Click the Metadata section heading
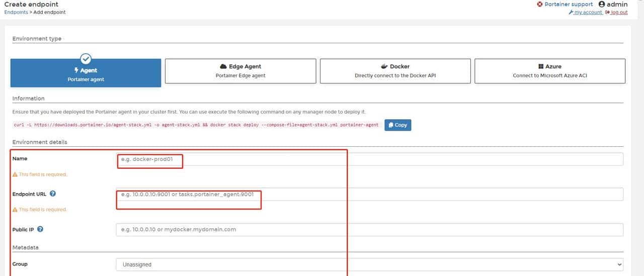The image size is (644, 276). [26, 247]
